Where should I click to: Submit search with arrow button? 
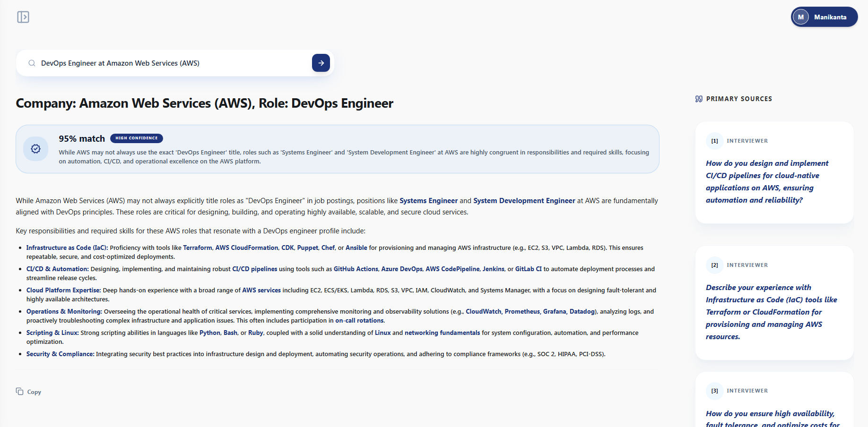tap(321, 63)
